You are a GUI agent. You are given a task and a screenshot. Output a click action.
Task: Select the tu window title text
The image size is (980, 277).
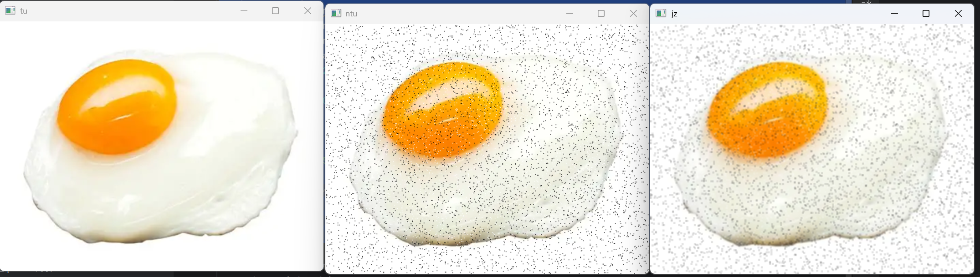coord(24,11)
